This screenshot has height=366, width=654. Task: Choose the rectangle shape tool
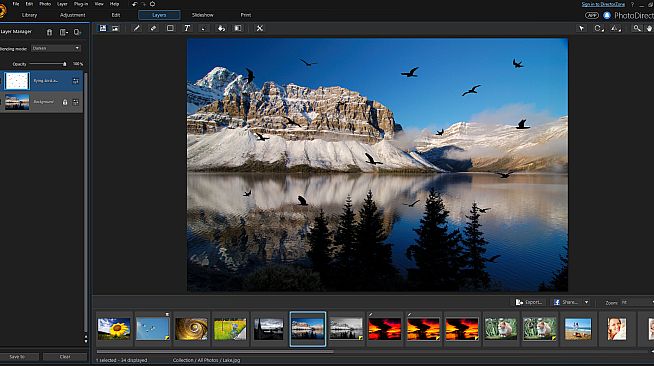click(x=170, y=28)
